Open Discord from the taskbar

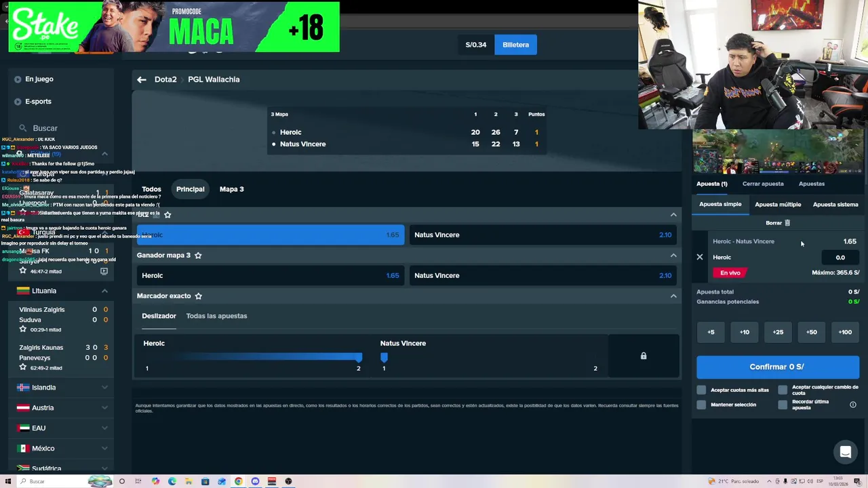[x=255, y=481]
